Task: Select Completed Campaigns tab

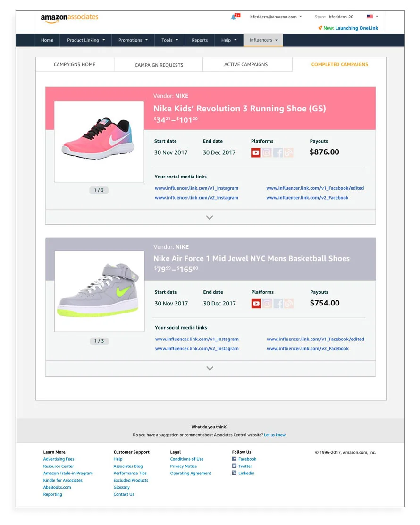Action: click(340, 64)
